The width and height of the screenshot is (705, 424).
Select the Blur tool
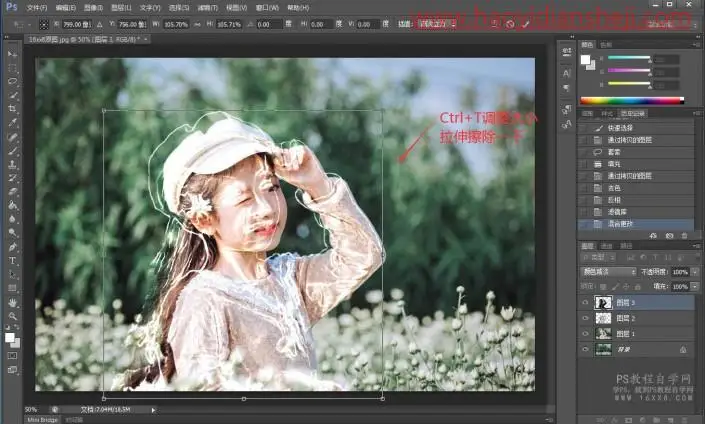12,219
